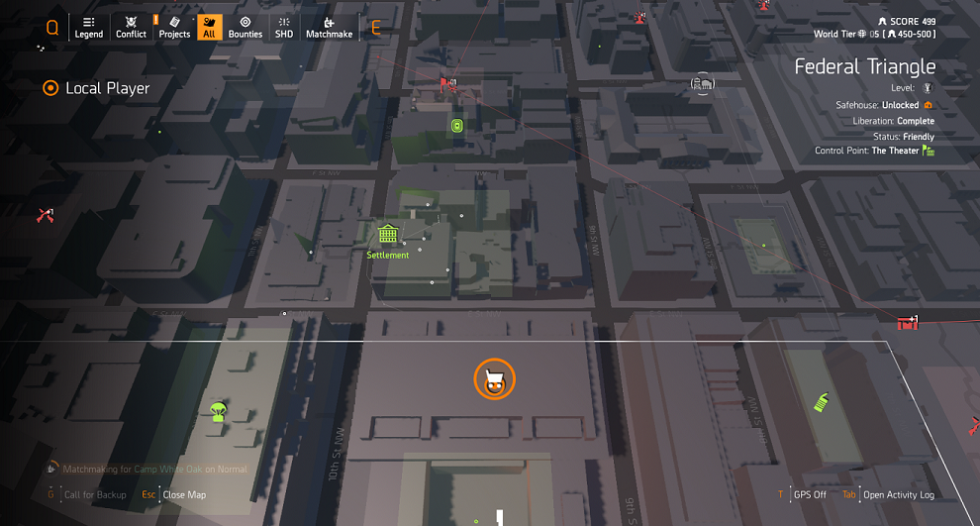Click The Theater control point name
The height and width of the screenshot is (526, 980).
(x=895, y=151)
